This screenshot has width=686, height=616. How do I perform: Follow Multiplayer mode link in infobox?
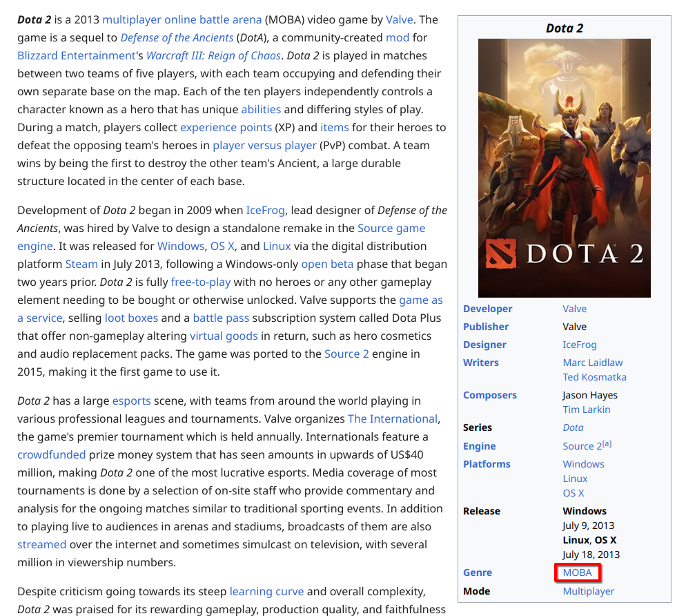[x=589, y=591]
